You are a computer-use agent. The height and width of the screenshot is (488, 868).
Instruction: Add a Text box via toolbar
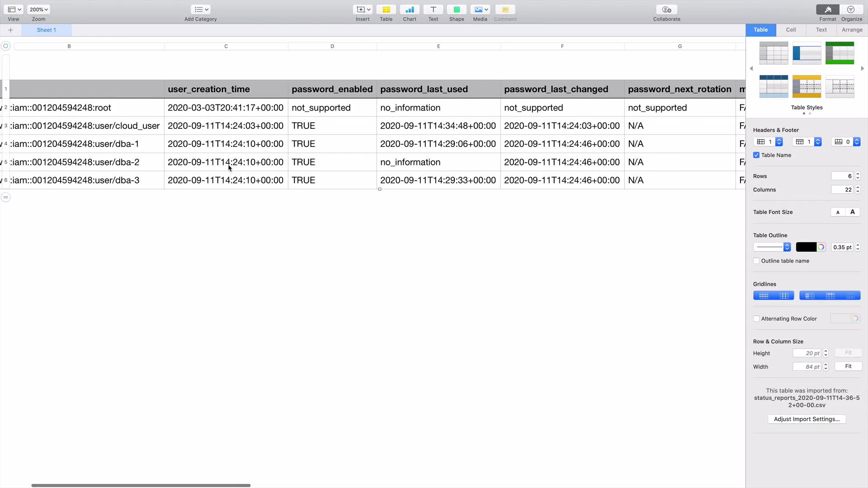point(433,10)
